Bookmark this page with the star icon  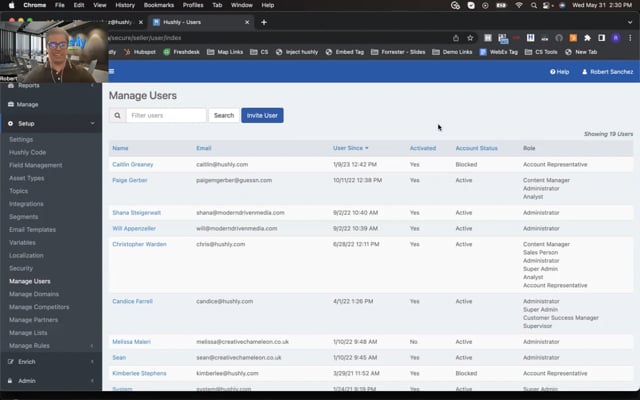[470, 38]
